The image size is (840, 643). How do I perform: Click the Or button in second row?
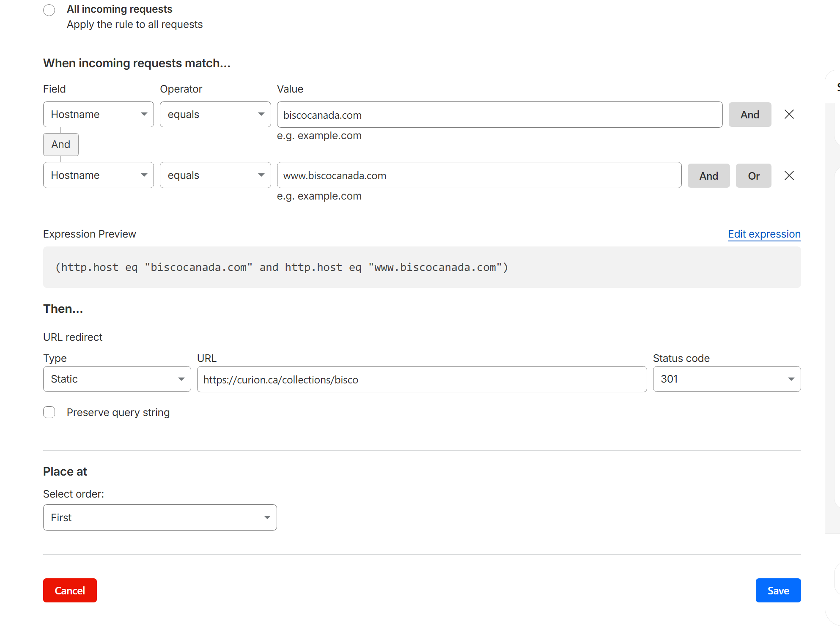(x=753, y=176)
